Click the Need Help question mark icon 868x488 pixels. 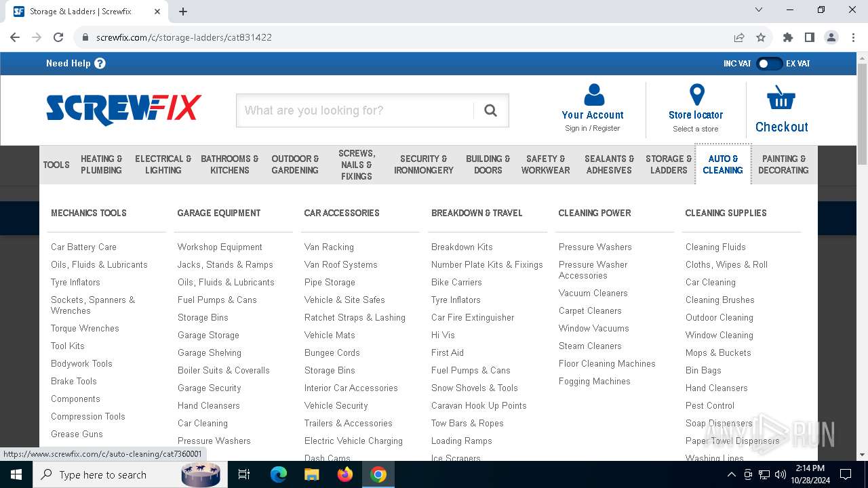pyautogui.click(x=100, y=63)
